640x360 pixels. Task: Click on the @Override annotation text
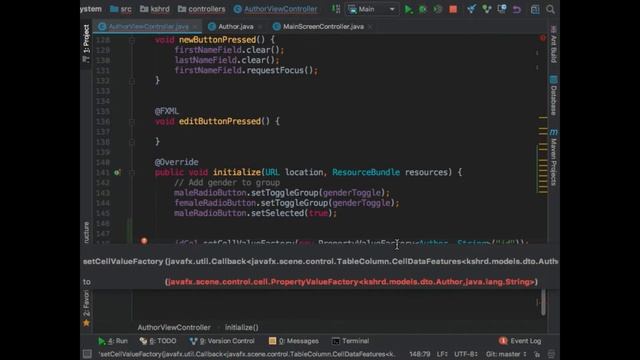[176, 162]
